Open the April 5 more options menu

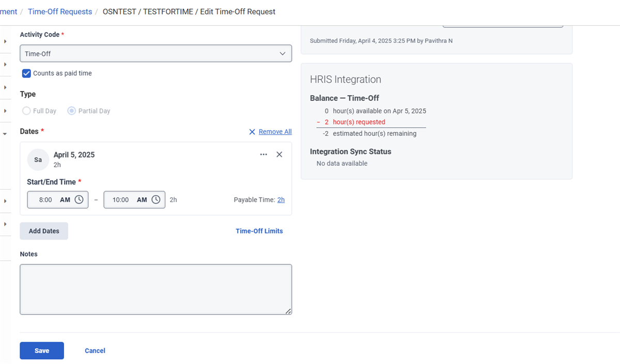[x=263, y=154]
